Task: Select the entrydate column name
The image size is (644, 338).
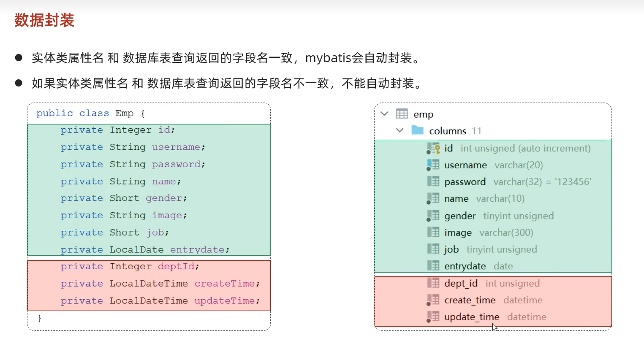Action: [465, 266]
